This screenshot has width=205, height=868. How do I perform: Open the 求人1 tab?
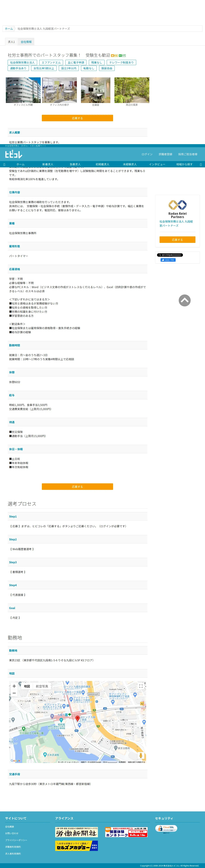click(x=11, y=42)
